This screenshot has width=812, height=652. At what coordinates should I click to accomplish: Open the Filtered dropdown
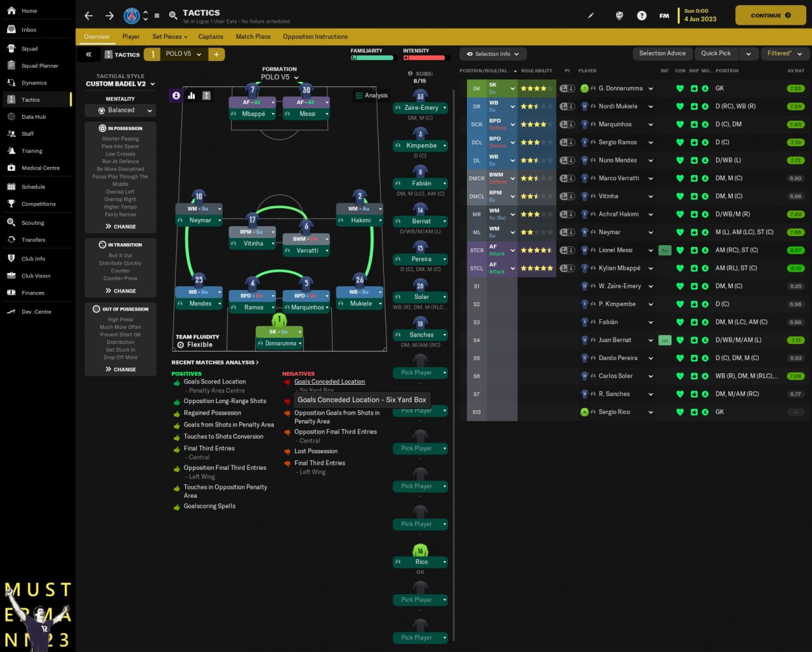click(784, 54)
